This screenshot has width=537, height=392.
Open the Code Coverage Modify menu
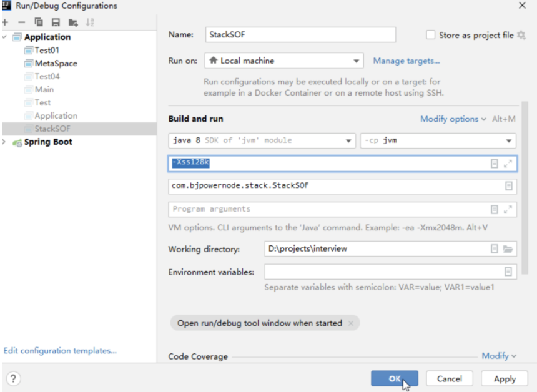click(x=499, y=356)
